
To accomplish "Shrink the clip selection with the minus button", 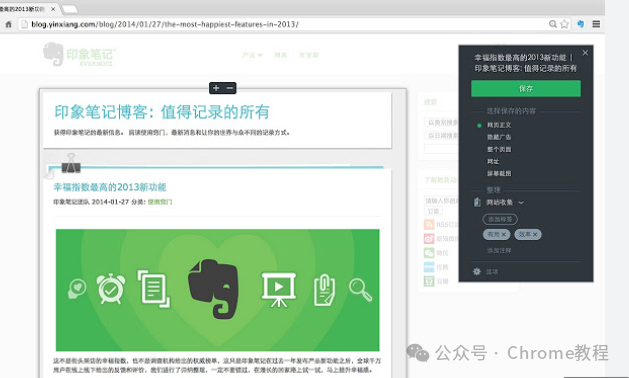I will tap(230, 88).
